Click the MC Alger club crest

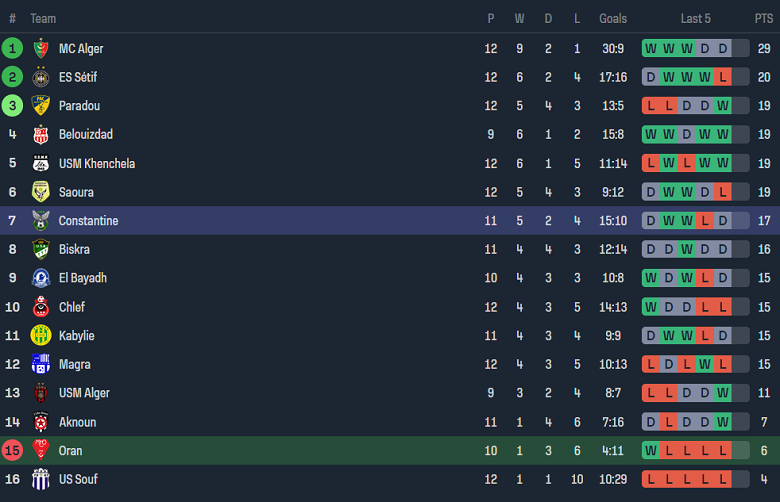[41, 49]
